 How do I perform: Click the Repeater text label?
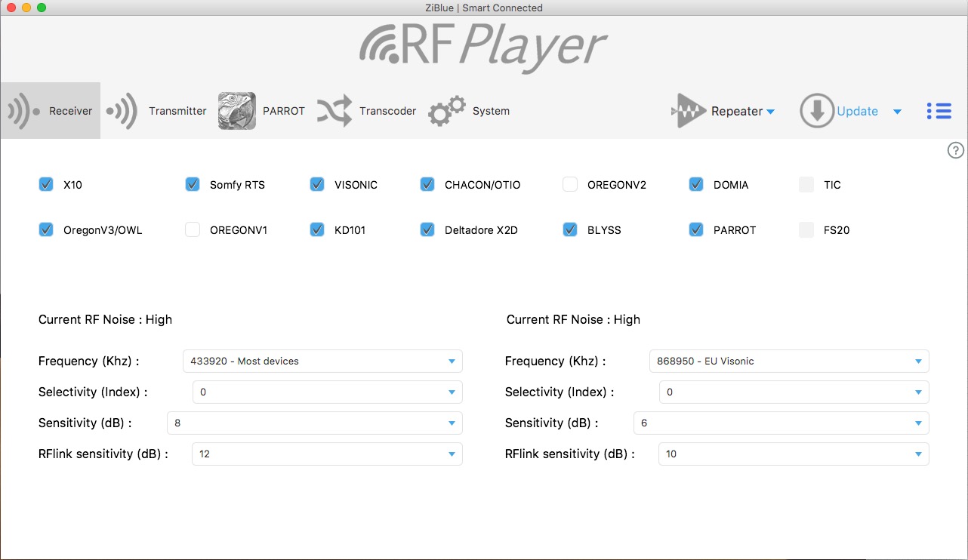click(737, 111)
